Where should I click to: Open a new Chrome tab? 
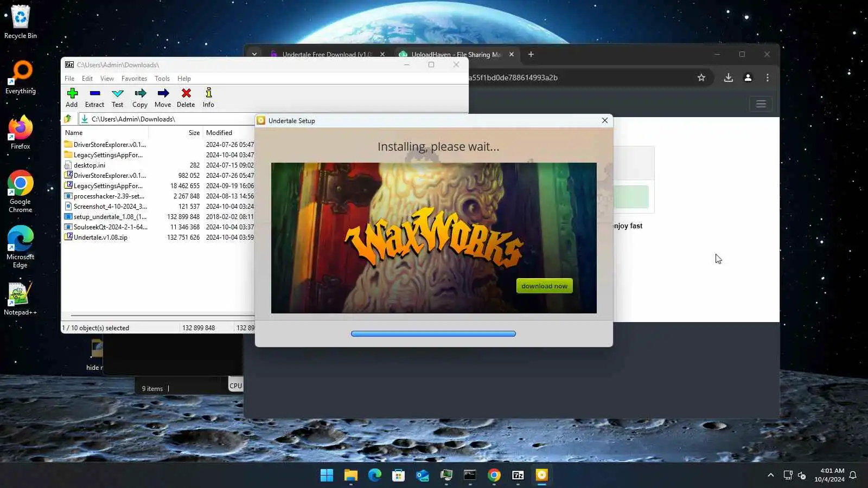click(531, 54)
